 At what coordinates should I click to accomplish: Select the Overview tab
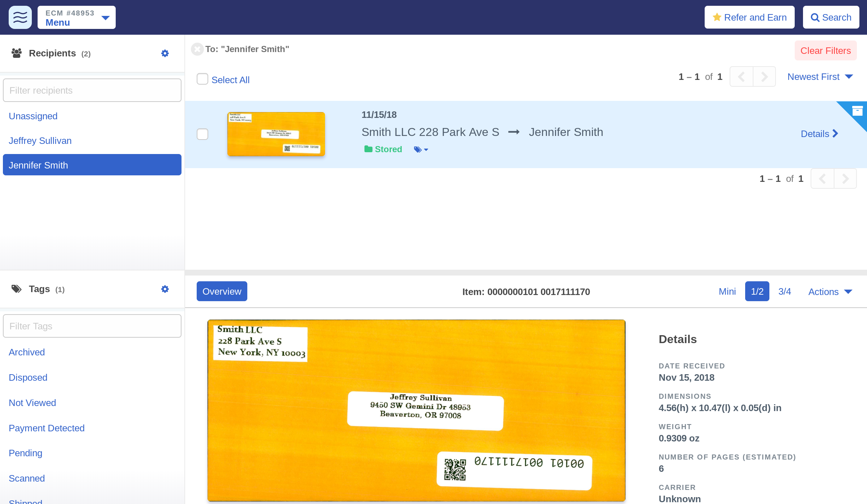tap(222, 291)
